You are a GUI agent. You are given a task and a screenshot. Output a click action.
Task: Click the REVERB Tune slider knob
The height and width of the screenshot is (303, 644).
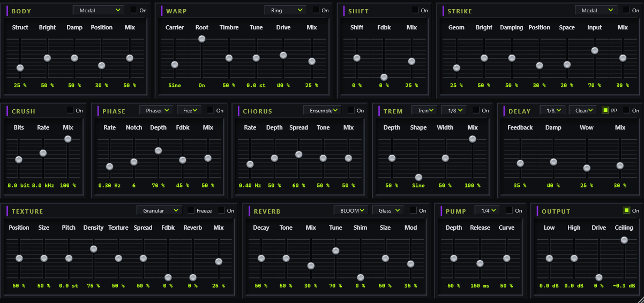point(335,251)
